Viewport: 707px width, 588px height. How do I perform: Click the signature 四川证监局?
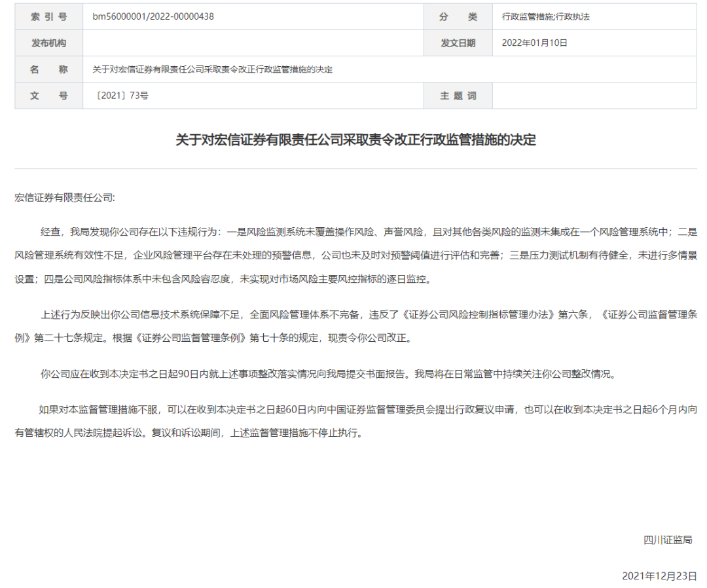[668, 540]
